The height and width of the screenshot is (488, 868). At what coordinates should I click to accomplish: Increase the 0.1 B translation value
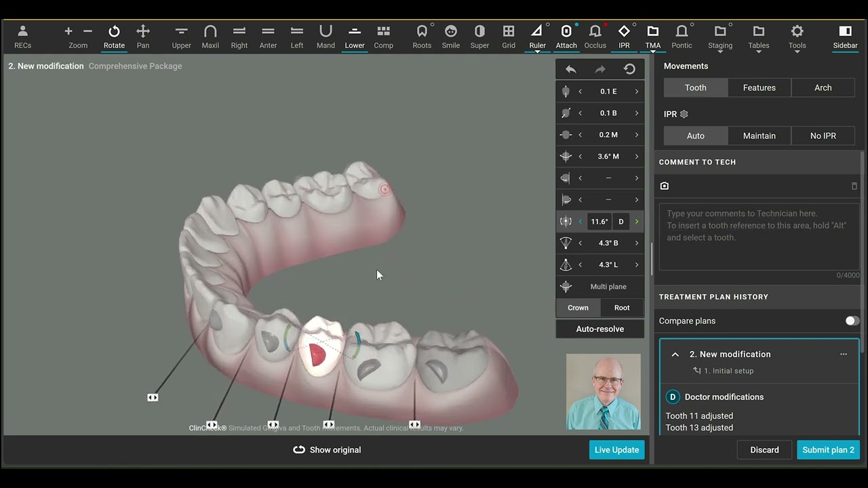coord(636,113)
